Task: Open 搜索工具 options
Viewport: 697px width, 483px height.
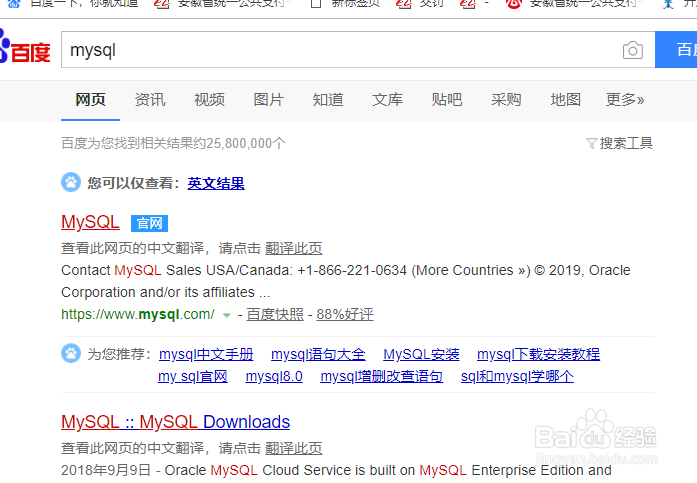Action: click(x=626, y=143)
